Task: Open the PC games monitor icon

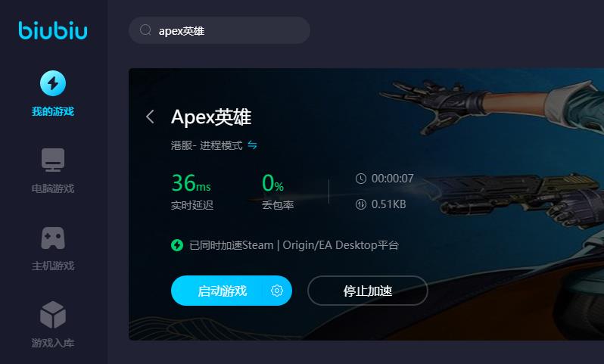Action: coord(53,160)
